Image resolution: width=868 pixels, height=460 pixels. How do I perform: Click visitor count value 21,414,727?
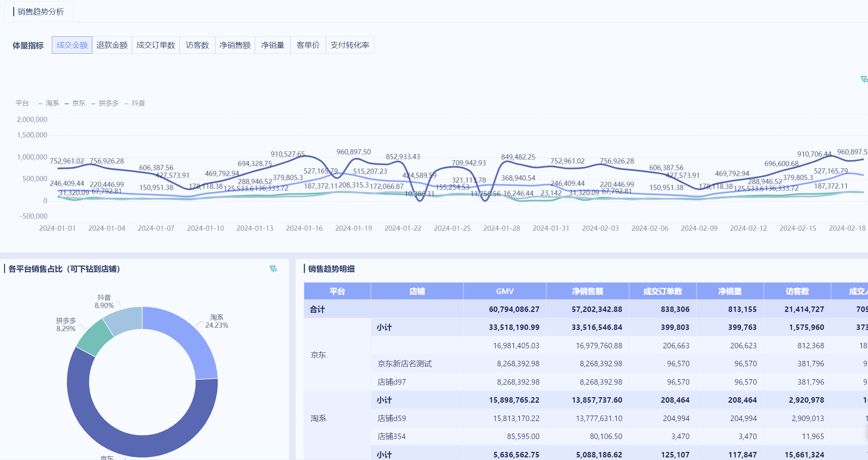(804, 309)
